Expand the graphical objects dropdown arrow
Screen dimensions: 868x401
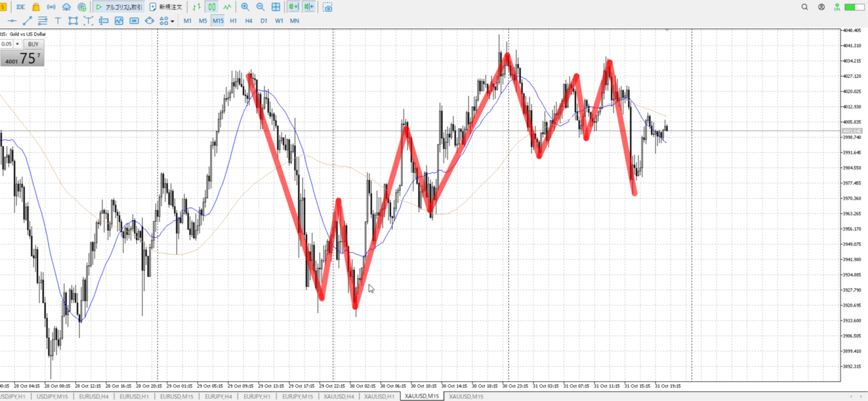click(172, 21)
